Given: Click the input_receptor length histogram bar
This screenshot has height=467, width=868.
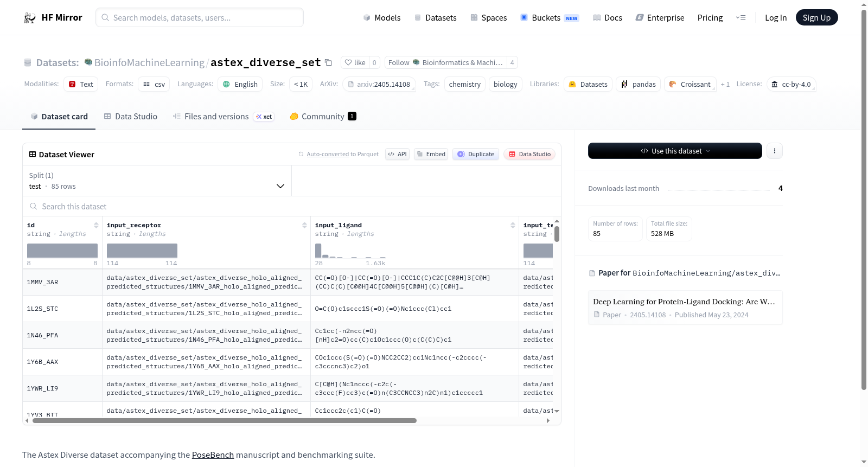Looking at the screenshot, I should (x=142, y=251).
